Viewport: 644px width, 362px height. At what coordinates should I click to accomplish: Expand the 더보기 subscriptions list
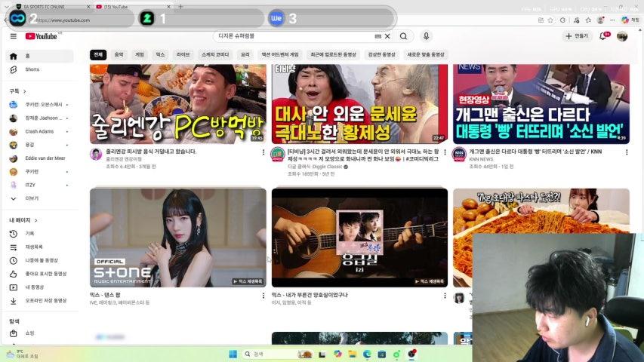(32, 198)
